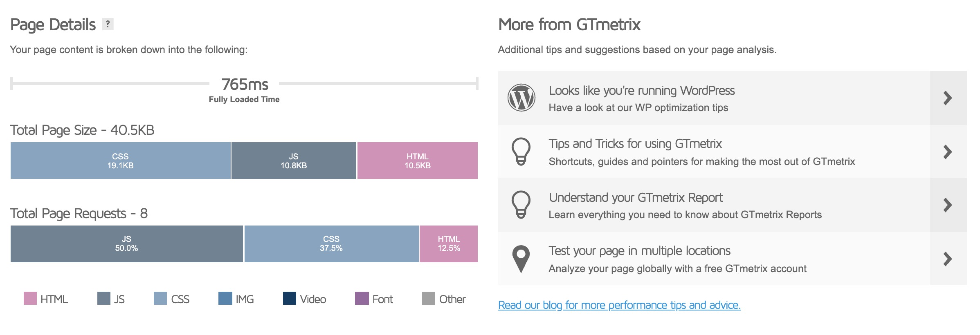Image resolution: width=980 pixels, height=335 pixels.
Task: Click the IMG legend color swatch
Action: [x=225, y=298]
